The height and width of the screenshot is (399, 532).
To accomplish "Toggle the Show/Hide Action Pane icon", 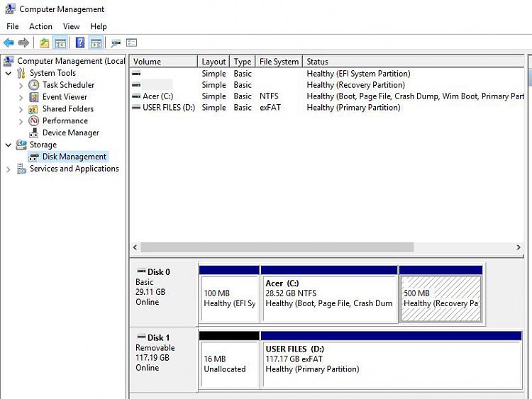I will click(x=96, y=43).
